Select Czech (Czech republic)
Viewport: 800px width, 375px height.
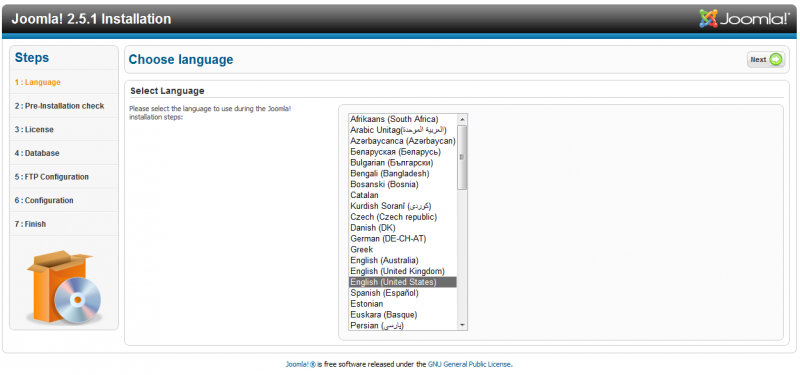point(403,217)
